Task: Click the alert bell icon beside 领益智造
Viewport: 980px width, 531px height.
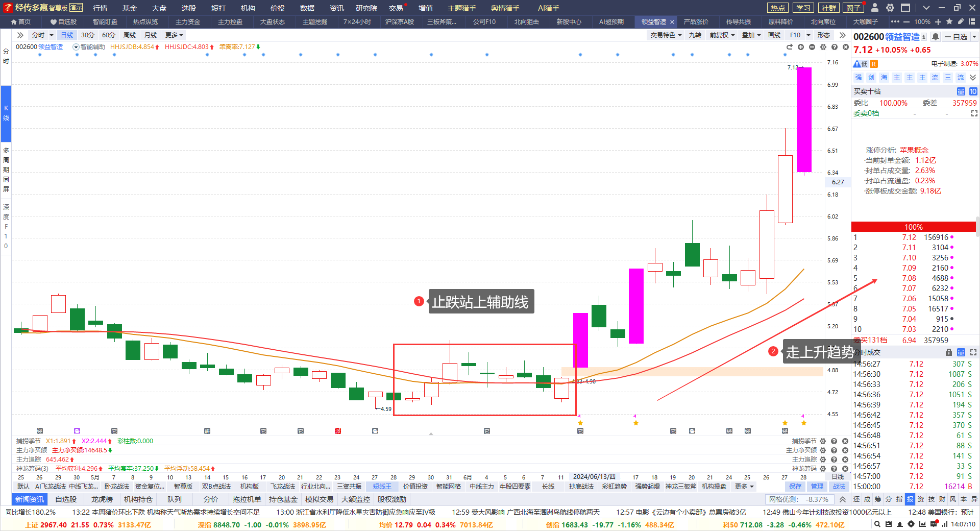Action: [x=936, y=37]
